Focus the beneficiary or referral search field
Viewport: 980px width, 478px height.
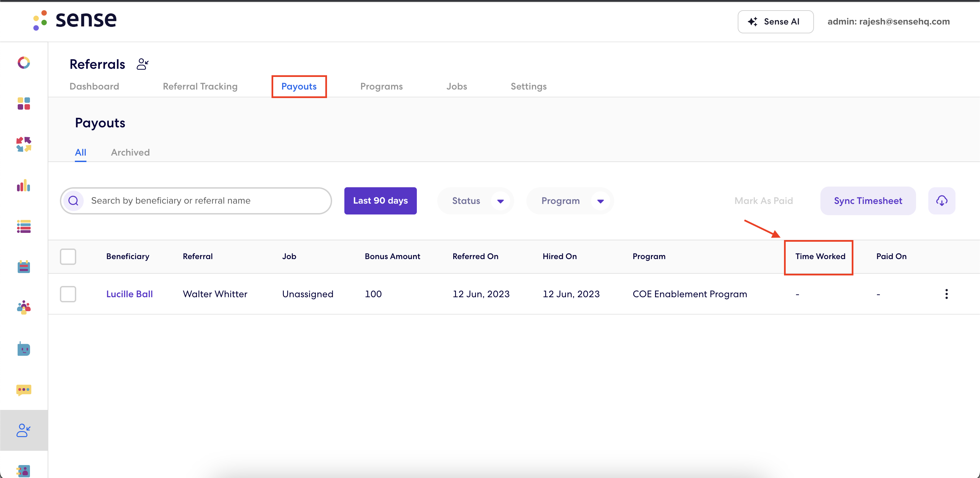[196, 201]
